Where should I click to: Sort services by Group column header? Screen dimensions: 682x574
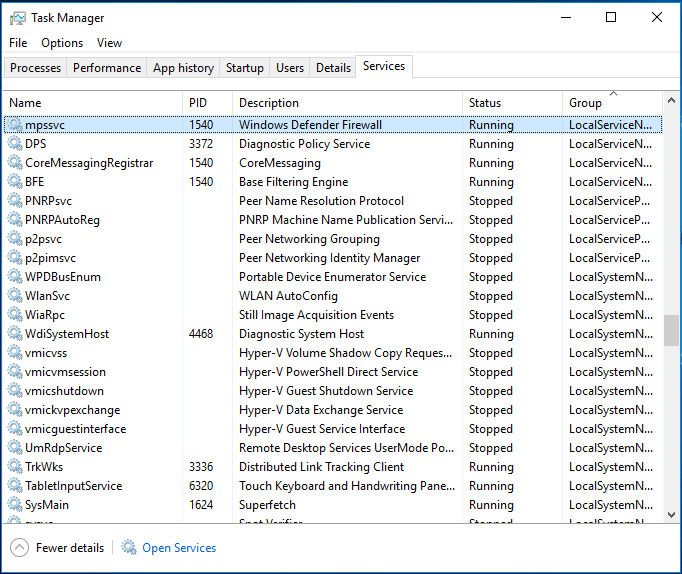pyautogui.click(x=612, y=103)
